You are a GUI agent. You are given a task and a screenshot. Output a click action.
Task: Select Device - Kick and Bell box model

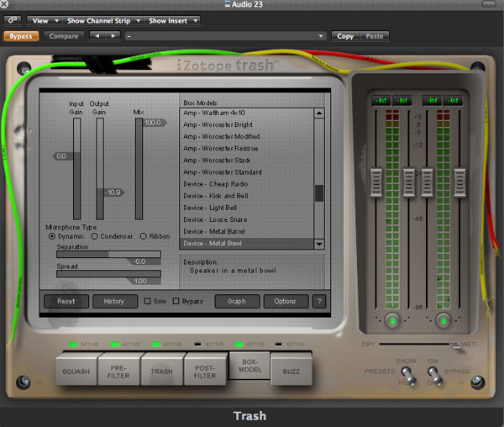(246, 196)
